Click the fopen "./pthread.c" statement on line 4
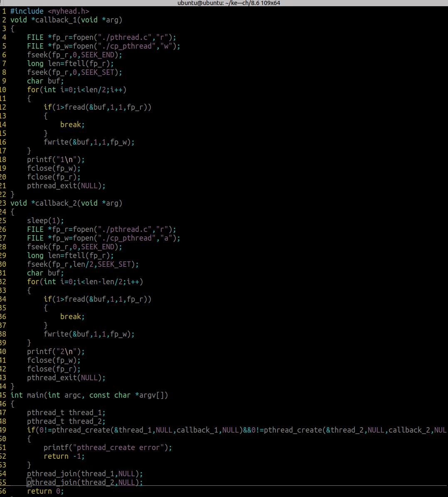Screen dimensions: 448x497 pyautogui.click(x=101, y=37)
